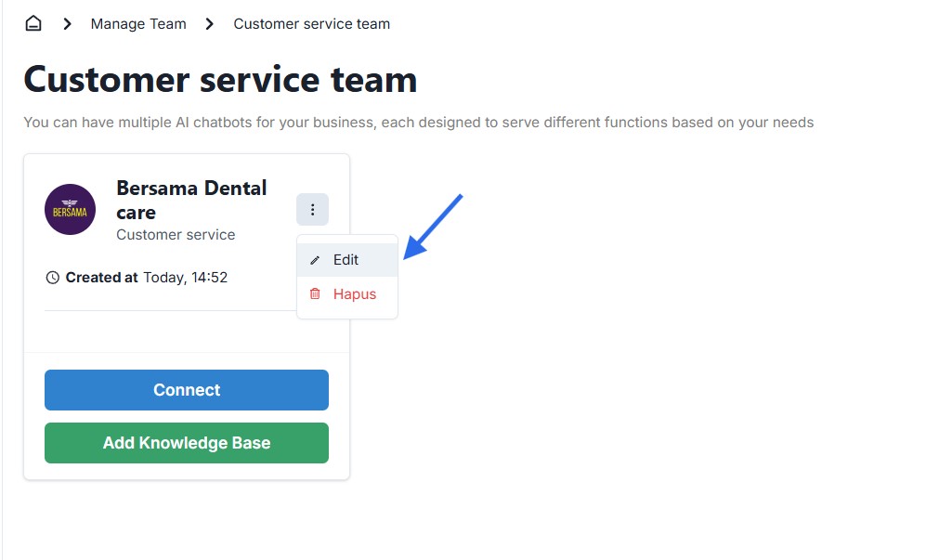Click the Created at label
926x560 pixels.
102,278
